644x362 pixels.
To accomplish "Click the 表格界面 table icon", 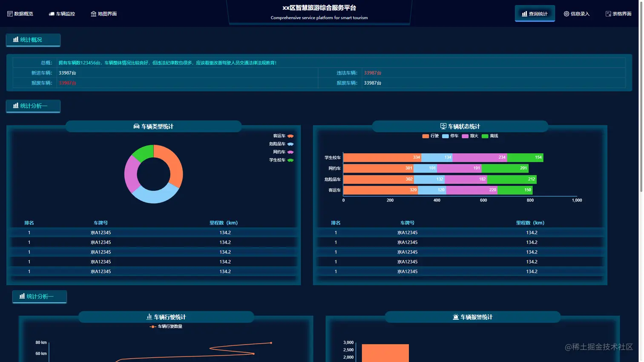I will pyautogui.click(x=608, y=14).
